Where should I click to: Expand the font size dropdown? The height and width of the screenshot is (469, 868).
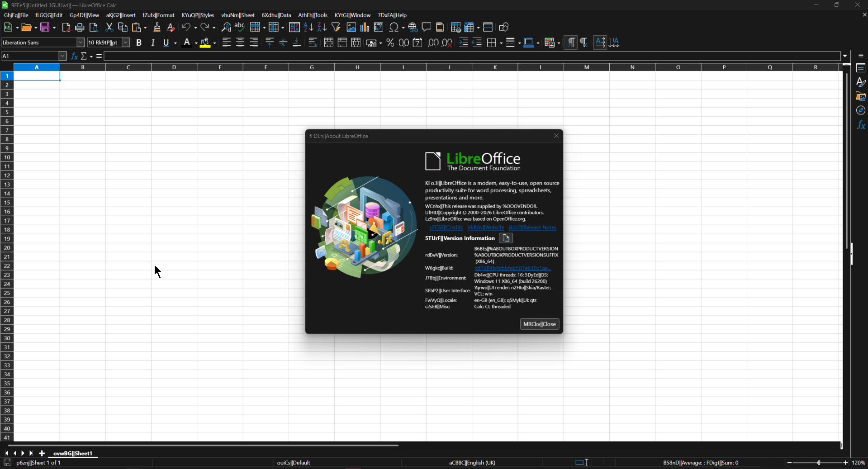pos(126,43)
